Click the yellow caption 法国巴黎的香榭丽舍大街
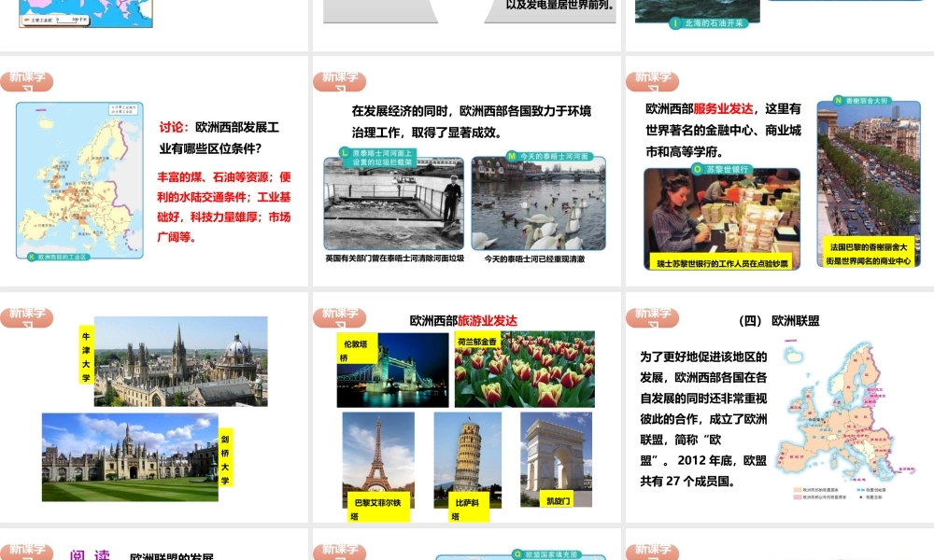Viewport: 934px width, 560px height. [x=869, y=253]
